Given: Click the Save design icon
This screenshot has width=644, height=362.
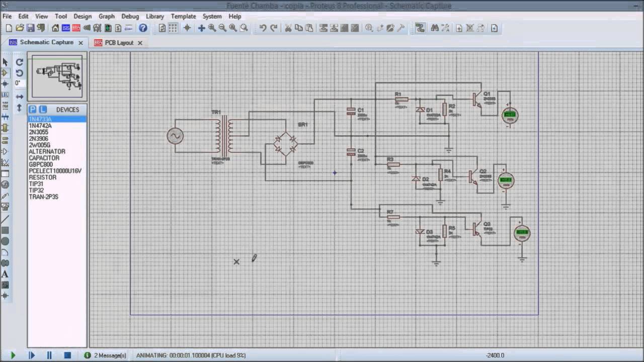Looking at the screenshot, I should click(31, 28).
